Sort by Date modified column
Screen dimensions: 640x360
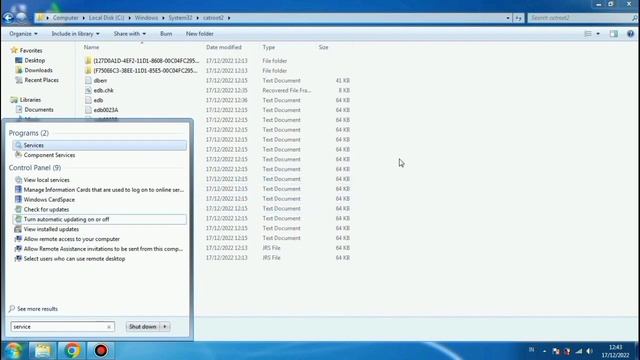pyautogui.click(x=224, y=47)
